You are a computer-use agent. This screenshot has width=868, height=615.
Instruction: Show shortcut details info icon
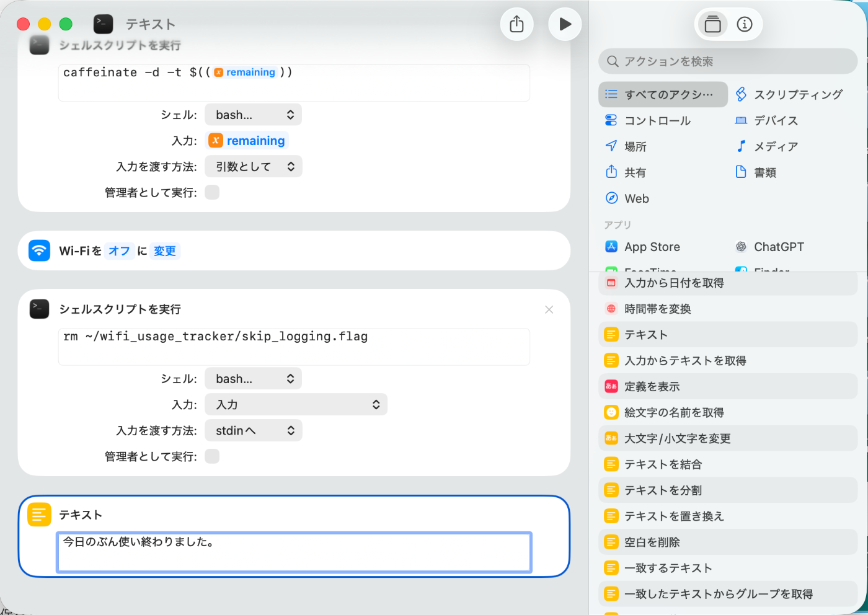744,24
